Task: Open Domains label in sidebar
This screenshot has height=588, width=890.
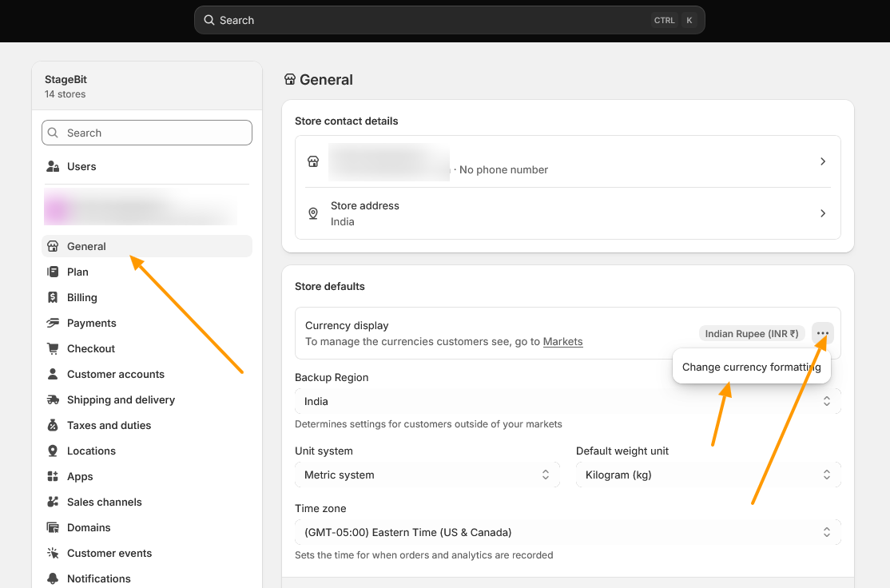Action: [x=89, y=527]
